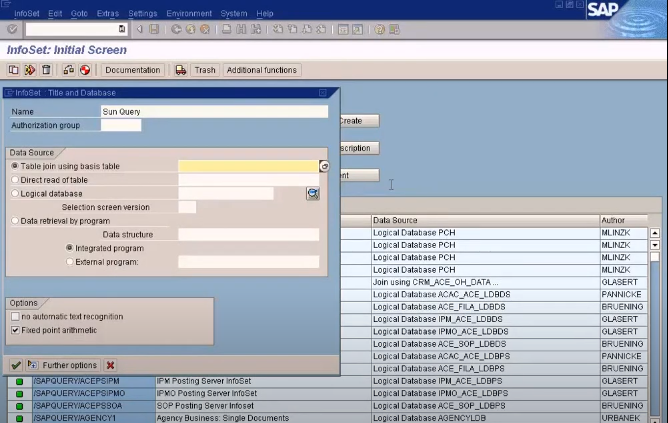
Task: Click the role/user group assignment icon
Action: [69, 70]
